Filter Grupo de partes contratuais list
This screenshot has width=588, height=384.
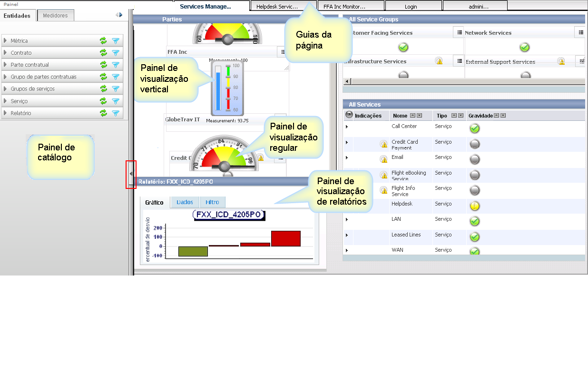[x=115, y=77]
